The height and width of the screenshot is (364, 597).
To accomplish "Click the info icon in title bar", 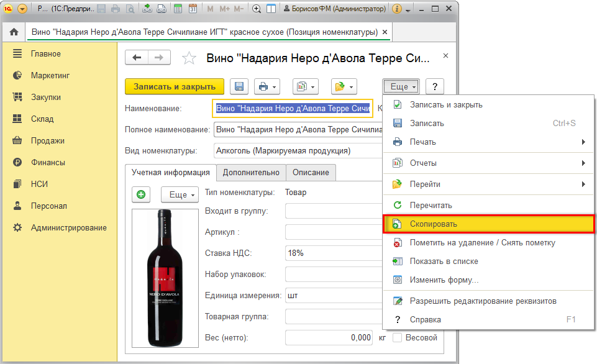I will tap(397, 8).
